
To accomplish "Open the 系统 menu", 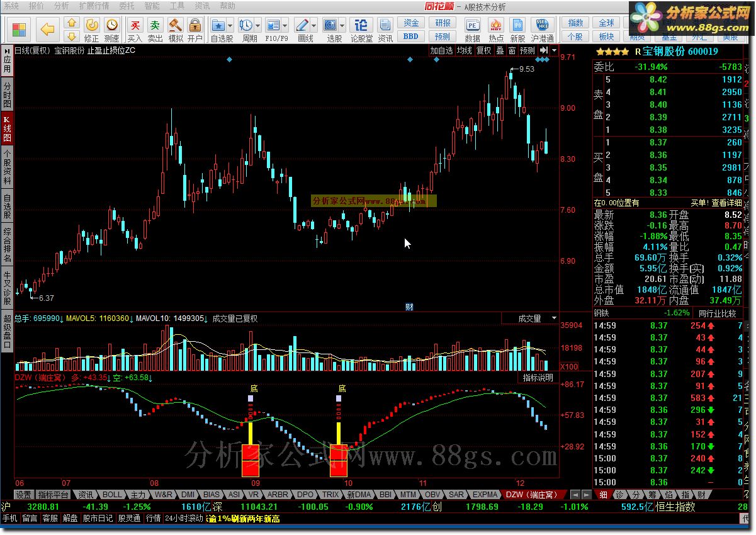I will (x=11, y=5).
